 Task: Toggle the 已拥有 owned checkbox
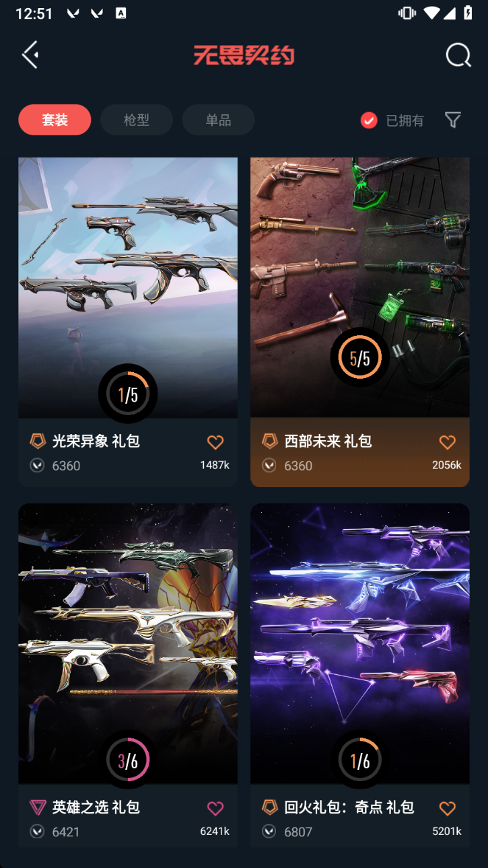(x=369, y=120)
